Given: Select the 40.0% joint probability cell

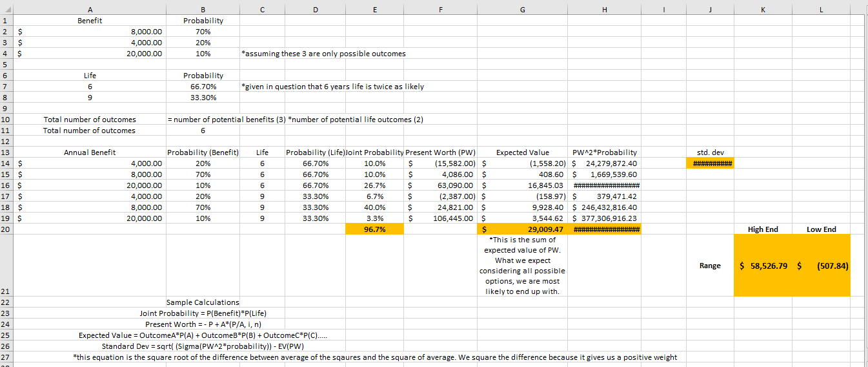Looking at the screenshot, I should 374,207.
